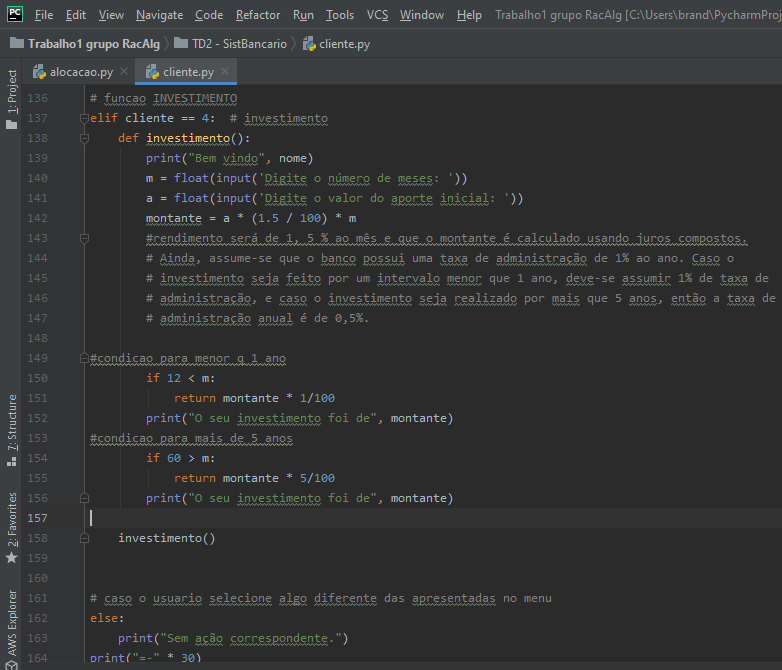Click the 'print("Sem ação correspondente.")' line
Viewport: 782px width, 670px height.
(233, 638)
